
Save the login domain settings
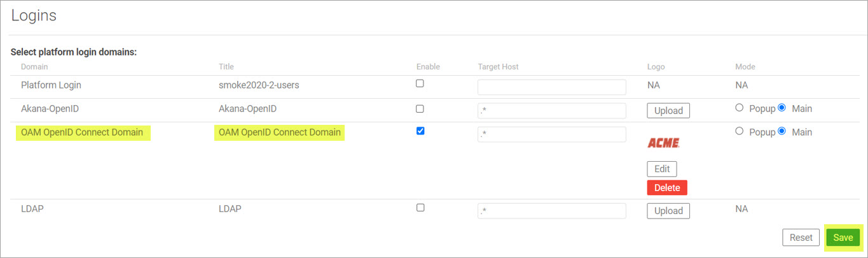[x=843, y=238]
